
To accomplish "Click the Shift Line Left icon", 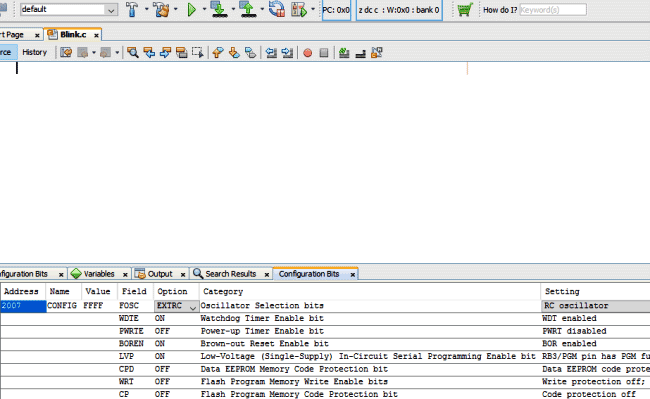I will click(x=271, y=53).
